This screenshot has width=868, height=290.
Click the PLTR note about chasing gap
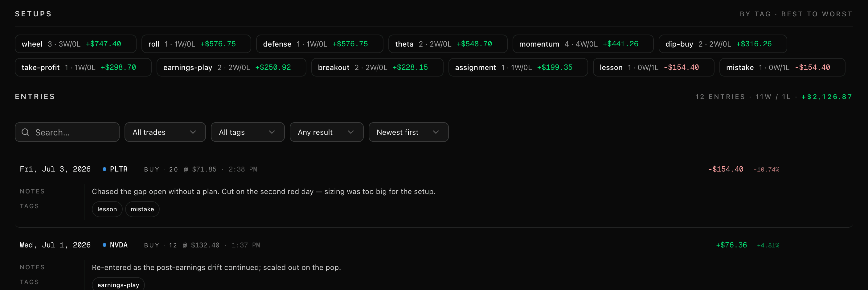pos(264,192)
